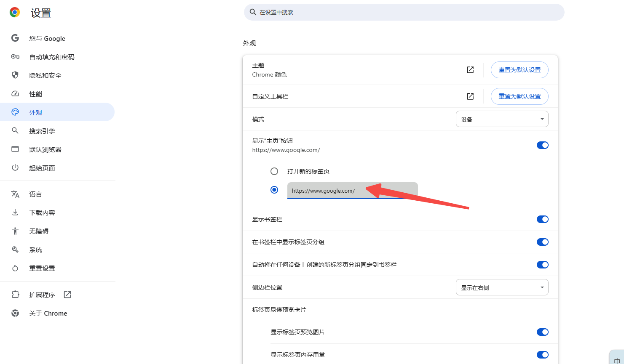Click the speedometer icon for performance
Screen dimensions: 624x364
click(15, 94)
